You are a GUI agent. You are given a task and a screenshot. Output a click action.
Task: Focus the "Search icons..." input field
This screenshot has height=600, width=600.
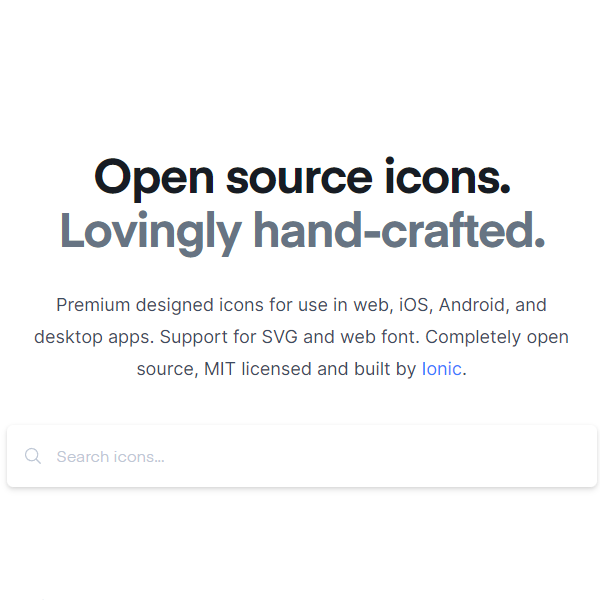tap(302, 456)
